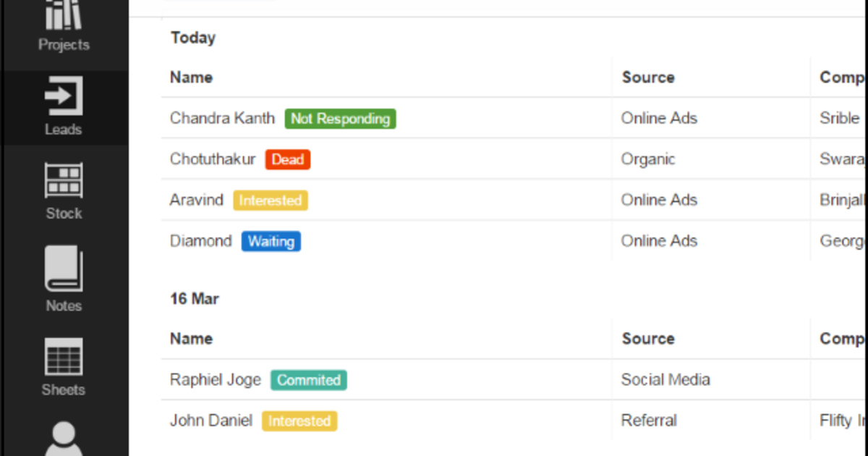The height and width of the screenshot is (456, 868).
Task: Expand the 16 Mar leads group
Action: 194,298
